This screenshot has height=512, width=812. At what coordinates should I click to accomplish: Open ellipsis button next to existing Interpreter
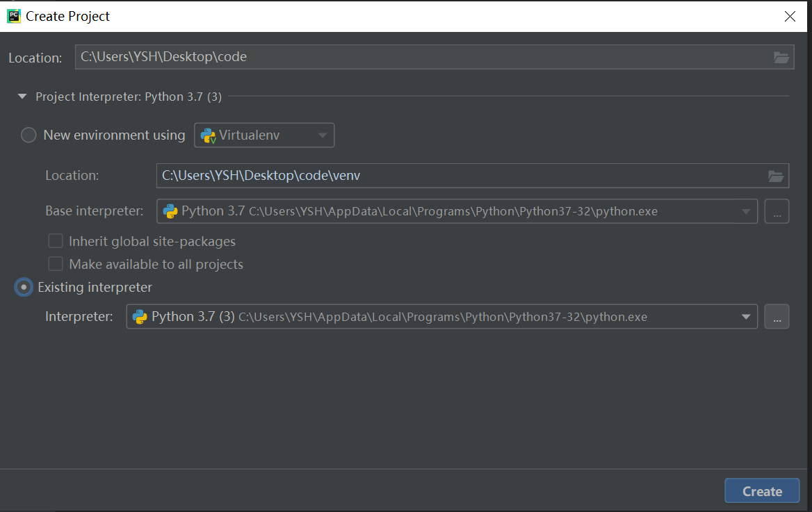[777, 317]
